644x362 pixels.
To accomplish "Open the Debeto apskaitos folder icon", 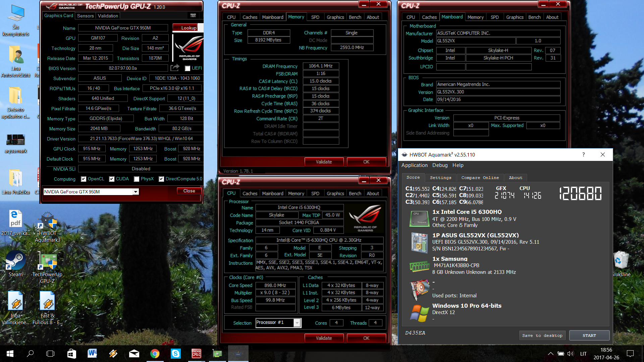I will (16, 103).
